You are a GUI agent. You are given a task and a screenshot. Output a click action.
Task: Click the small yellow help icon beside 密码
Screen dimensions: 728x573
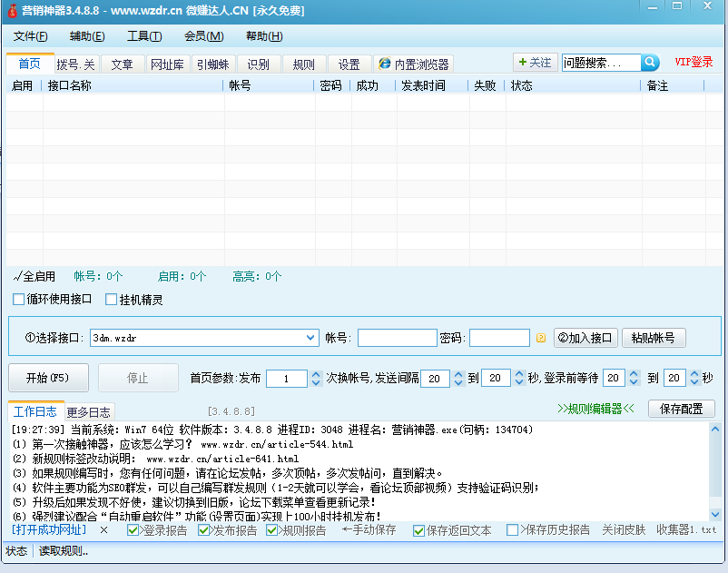541,339
